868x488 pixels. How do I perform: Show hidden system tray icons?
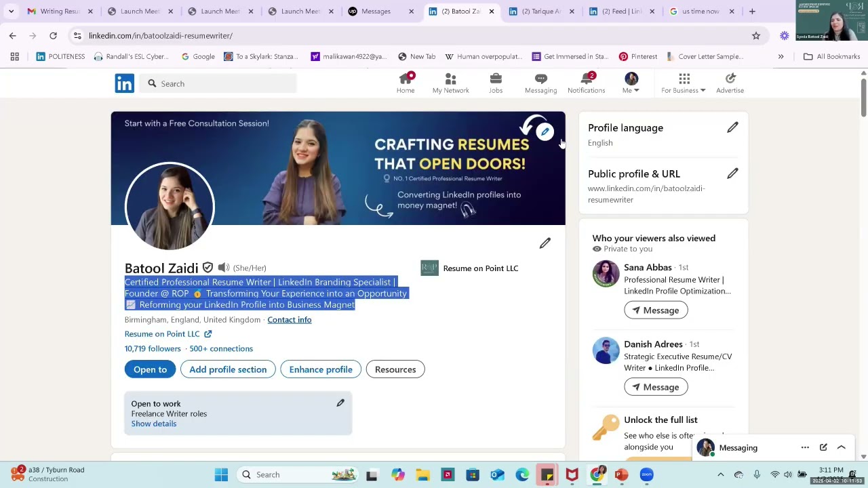click(720, 474)
